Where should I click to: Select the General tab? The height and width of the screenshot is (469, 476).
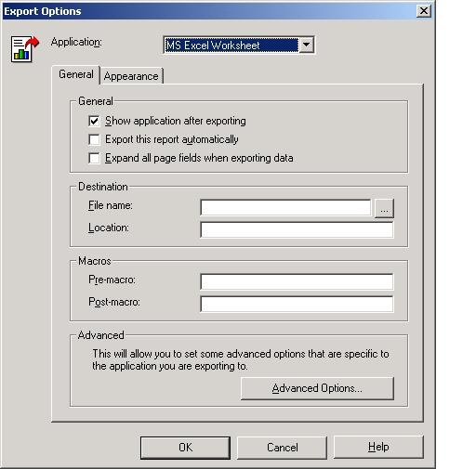76,74
